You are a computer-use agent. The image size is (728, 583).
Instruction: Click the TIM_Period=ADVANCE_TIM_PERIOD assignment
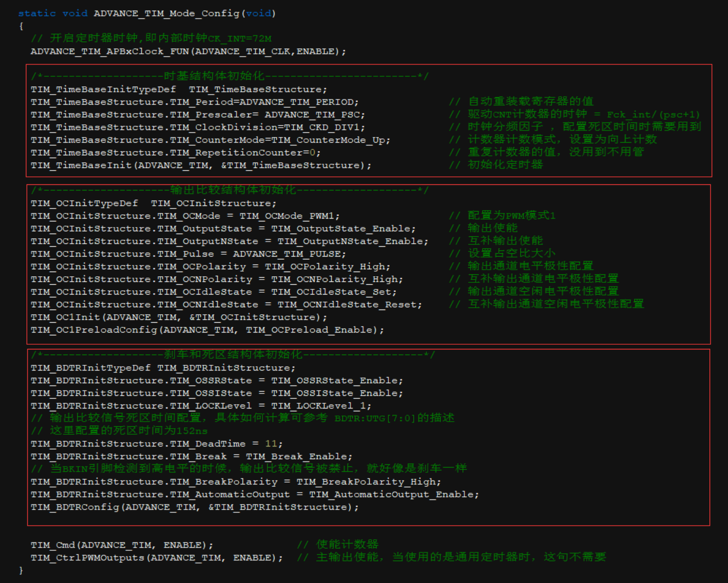195,102
